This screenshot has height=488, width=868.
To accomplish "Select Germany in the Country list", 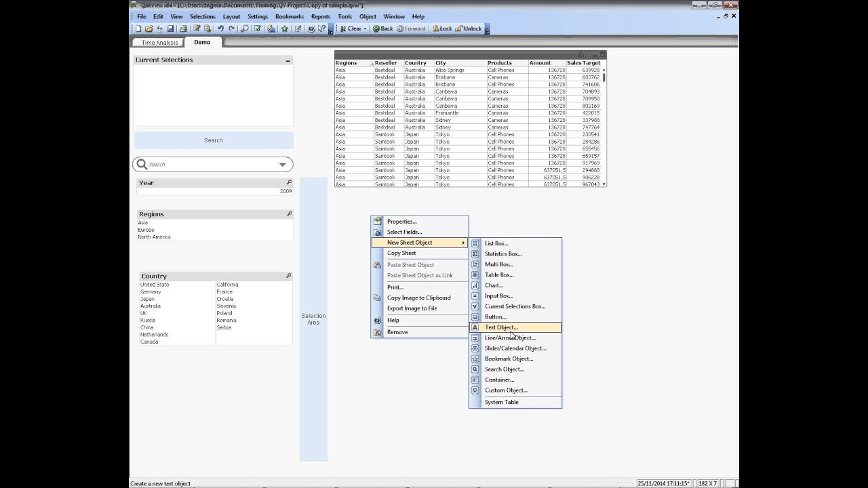I will (176, 291).
